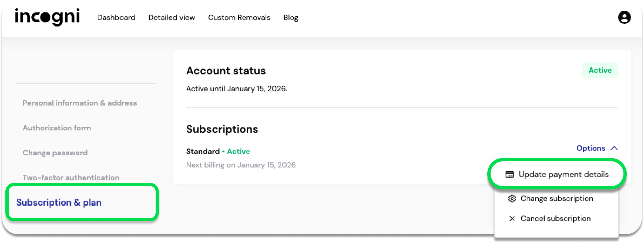Image resolution: width=644 pixels, height=243 pixels.
Task: Select Personal information & address
Action: click(80, 103)
